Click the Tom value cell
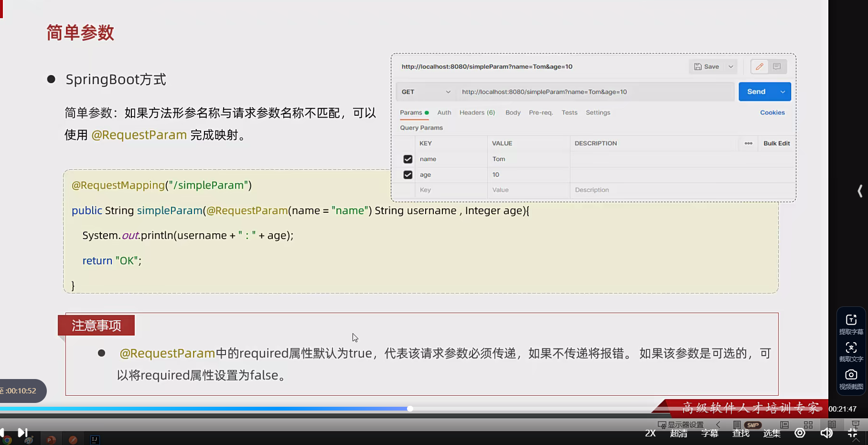The image size is (868, 445). 528,159
